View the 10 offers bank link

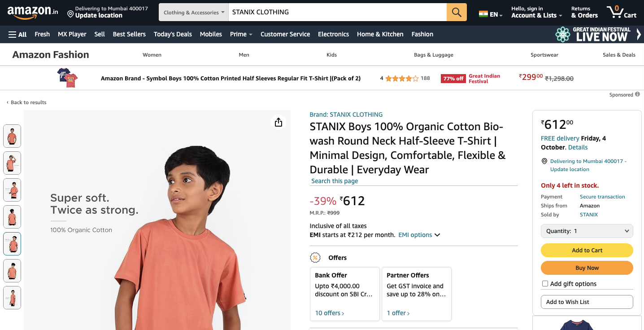coord(330,313)
